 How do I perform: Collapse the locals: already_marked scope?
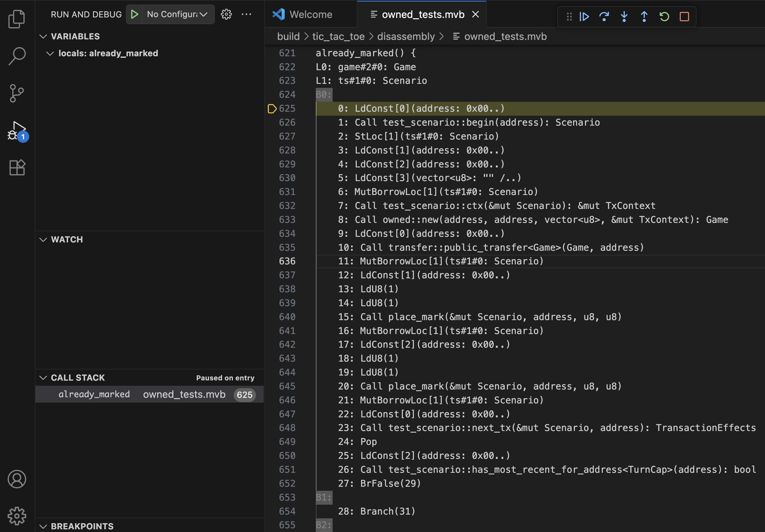pyautogui.click(x=50, y=53)
